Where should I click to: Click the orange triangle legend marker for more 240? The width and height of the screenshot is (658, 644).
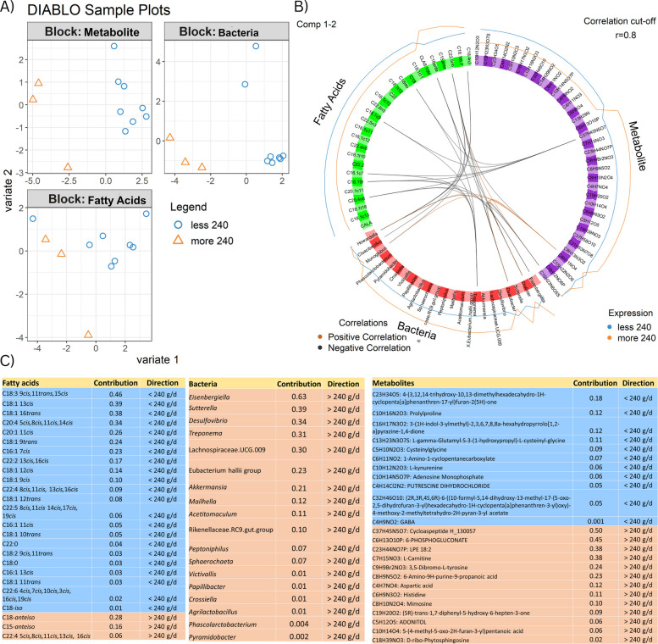[179, 240]
